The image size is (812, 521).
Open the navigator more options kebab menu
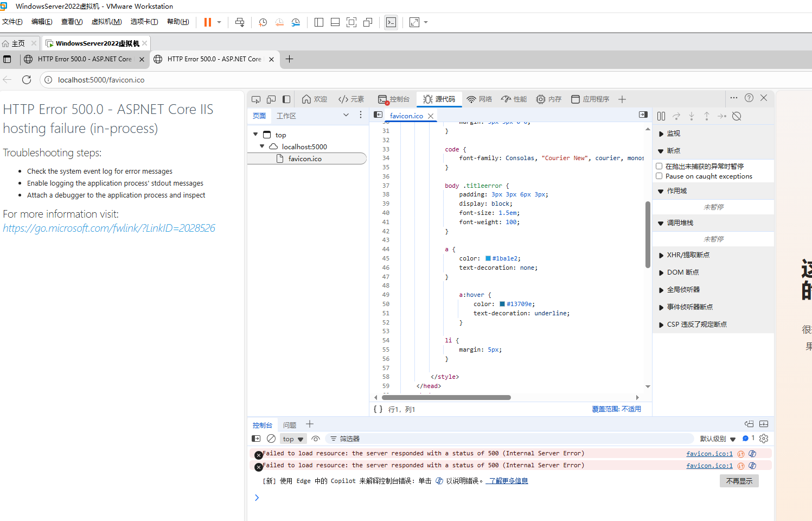click(361, 115)
